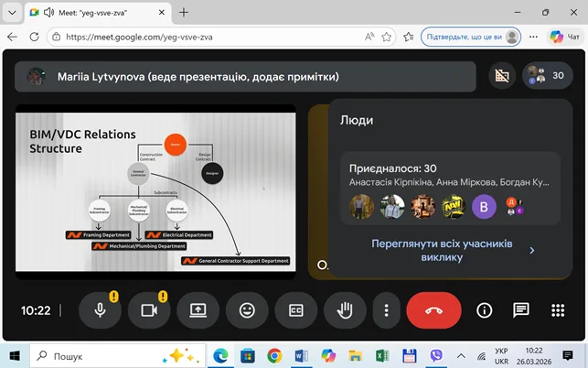This screenshot has width=588, height=368.
Task: Raise hand in the meeting
Action: (x=345, y=310)
